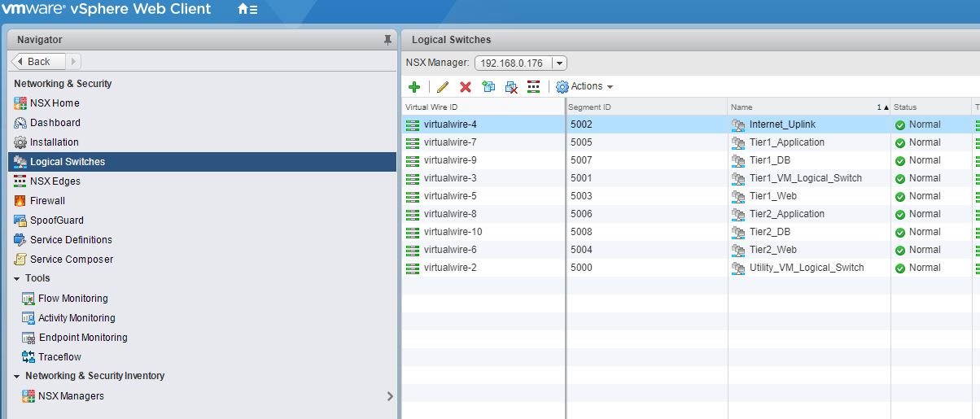This screenshot has height=419, width=980.
Task: Click the Connect Edge toolbar icon
Action: pyautogui.click(x=534, y=87)
